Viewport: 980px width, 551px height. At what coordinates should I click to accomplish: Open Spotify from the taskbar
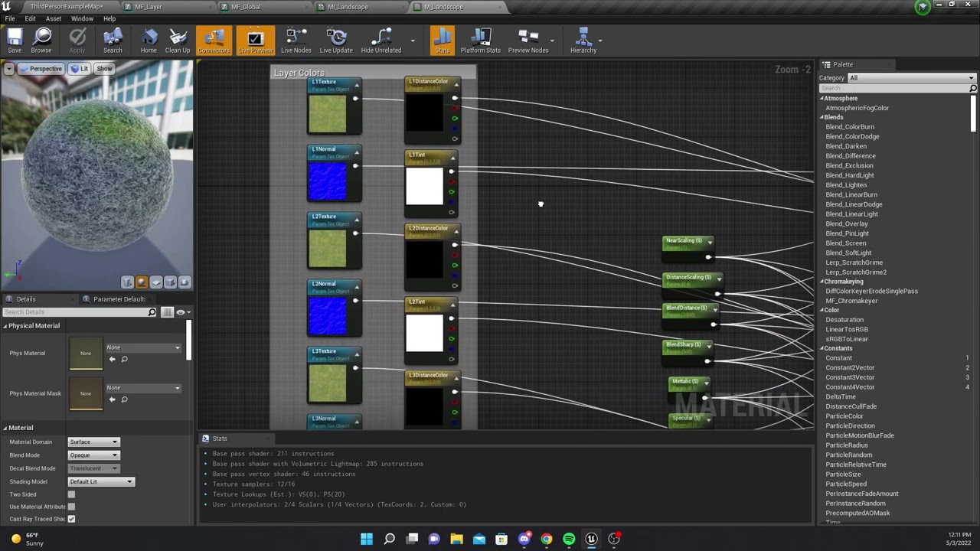click(x=569, y=539)
